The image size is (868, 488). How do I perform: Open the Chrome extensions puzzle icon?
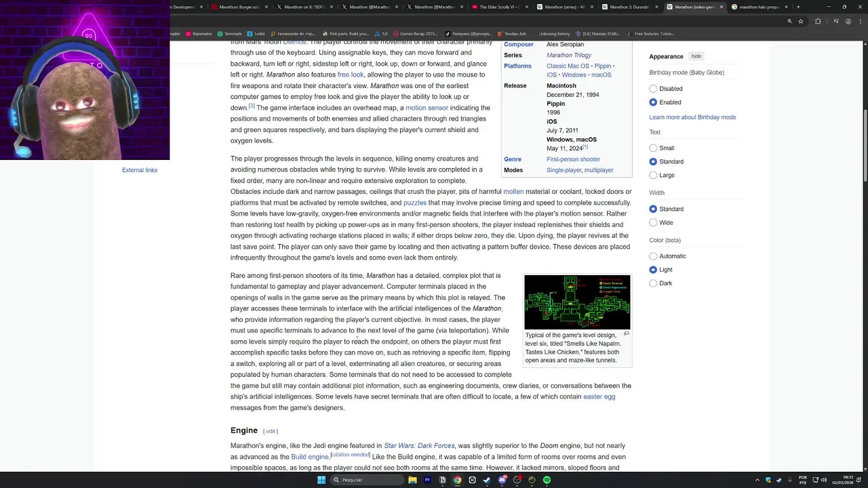(818, 21)
